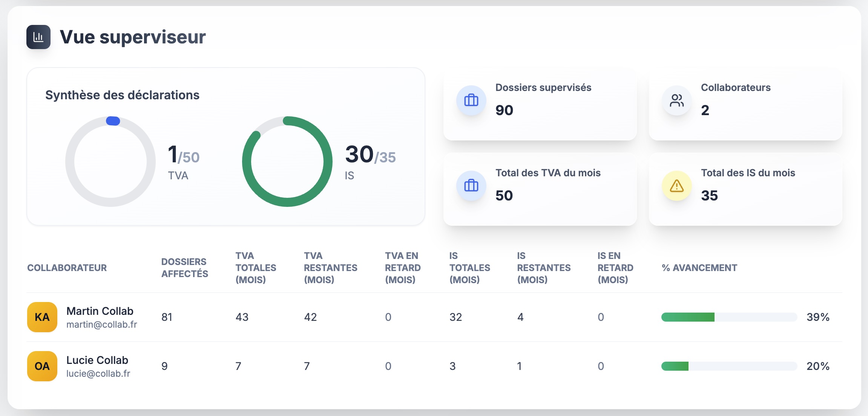Click the TVA donut chart ring
This screenshot has width=868, height=416.
click(x=70, y=162)
